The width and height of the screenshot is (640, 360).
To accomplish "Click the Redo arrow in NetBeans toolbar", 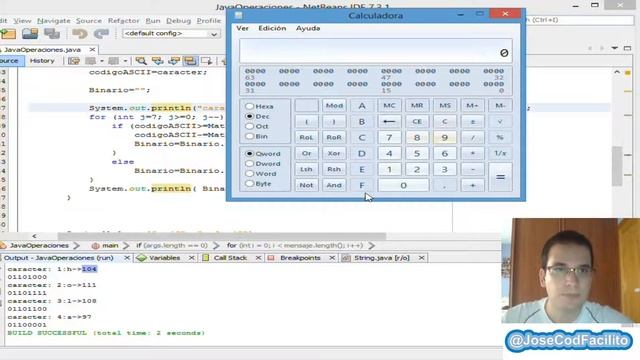I will (x=101, y=33).
